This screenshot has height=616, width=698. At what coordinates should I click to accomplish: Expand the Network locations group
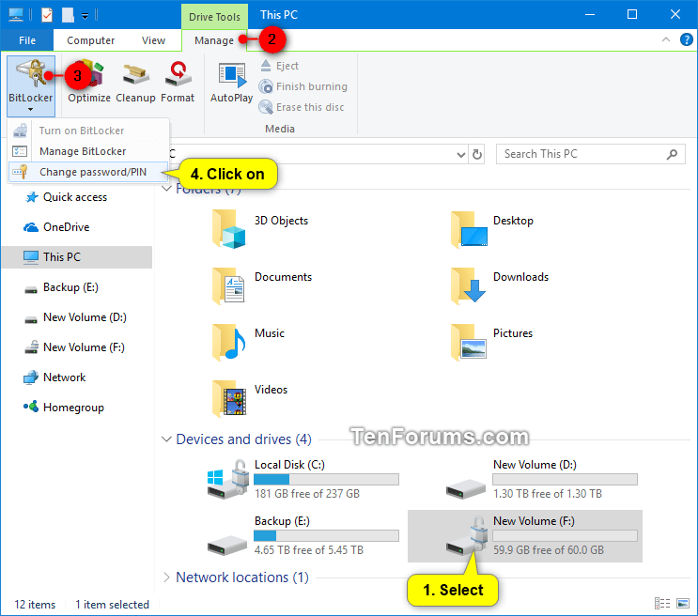click(x=166, y=577)
